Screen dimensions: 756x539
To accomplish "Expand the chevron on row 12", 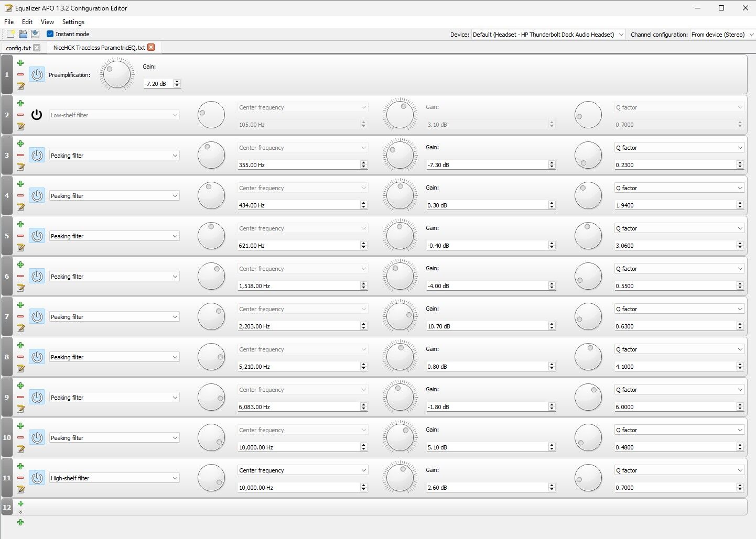I will [x=20, y=512].
